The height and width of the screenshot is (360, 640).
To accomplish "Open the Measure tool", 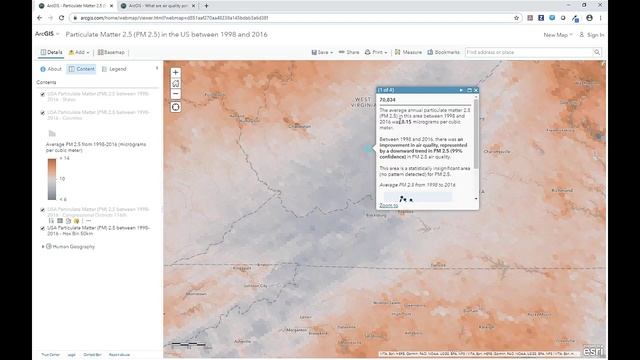I will coord(408,52).
